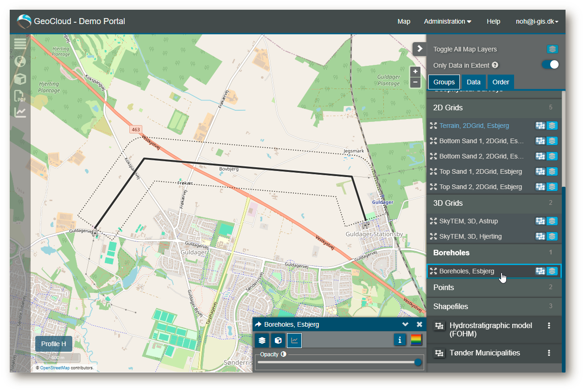Toggle map layer for Terrain, 2DGrid, Esbjerg
Viewport: 585px width, 392px height.
coord(552,126)
